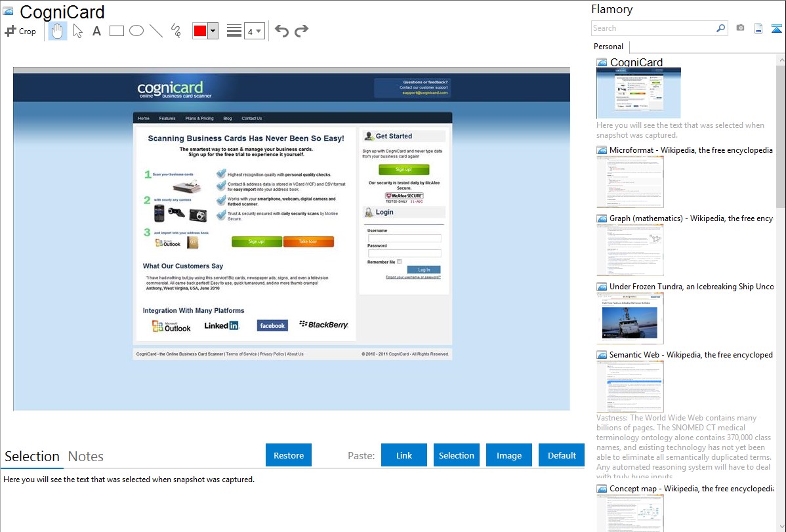Viewport: 786px width, 532px height.
Task: Click the magnifier search icon
Action: click(721, 28)
